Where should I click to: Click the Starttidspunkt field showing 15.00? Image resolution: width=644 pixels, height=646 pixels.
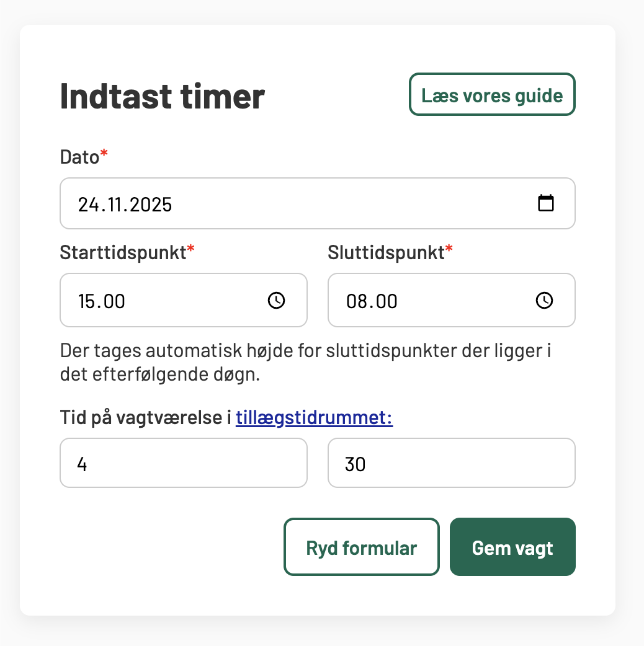tap(155, 300)
